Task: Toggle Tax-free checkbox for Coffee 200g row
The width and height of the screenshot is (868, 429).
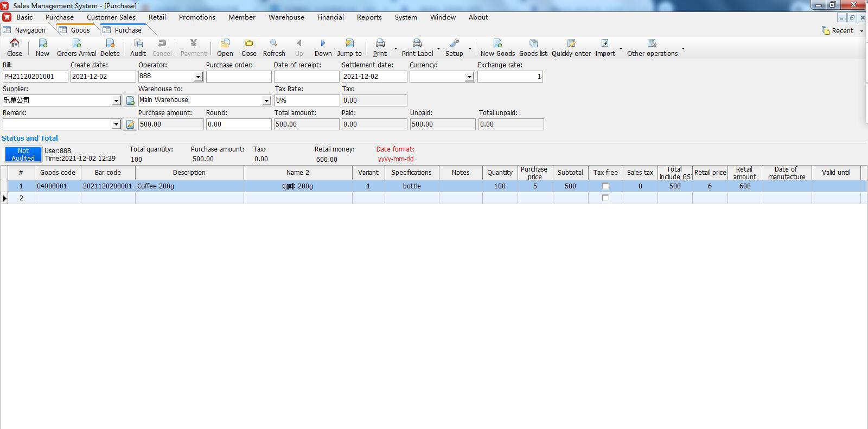Action: (605, 186)
